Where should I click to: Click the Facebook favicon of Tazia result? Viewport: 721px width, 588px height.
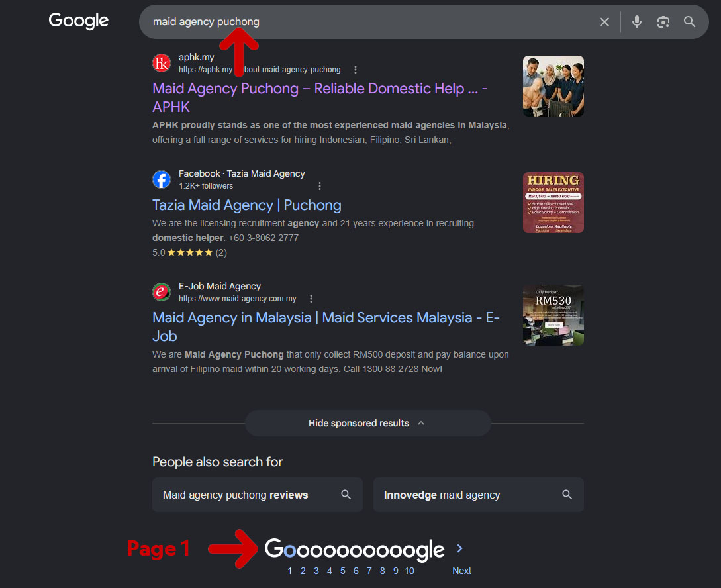pos(162,179)
